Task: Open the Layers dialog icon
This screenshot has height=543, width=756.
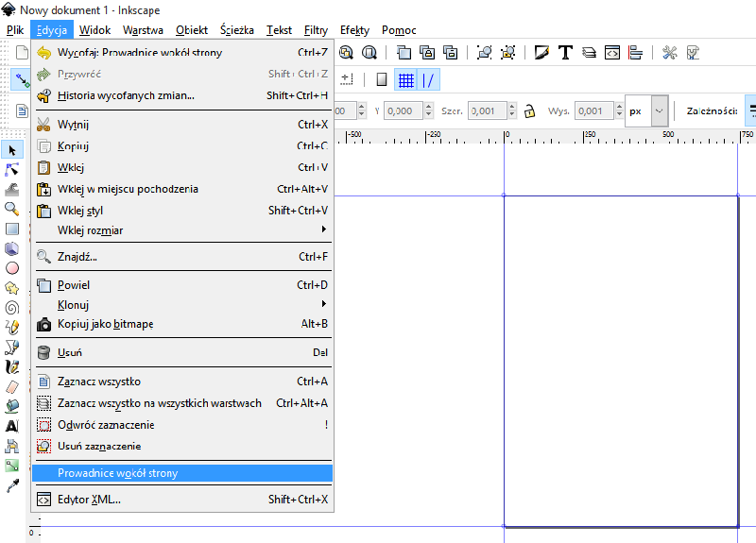Action: pyautogui.click(x=589, y=52)
